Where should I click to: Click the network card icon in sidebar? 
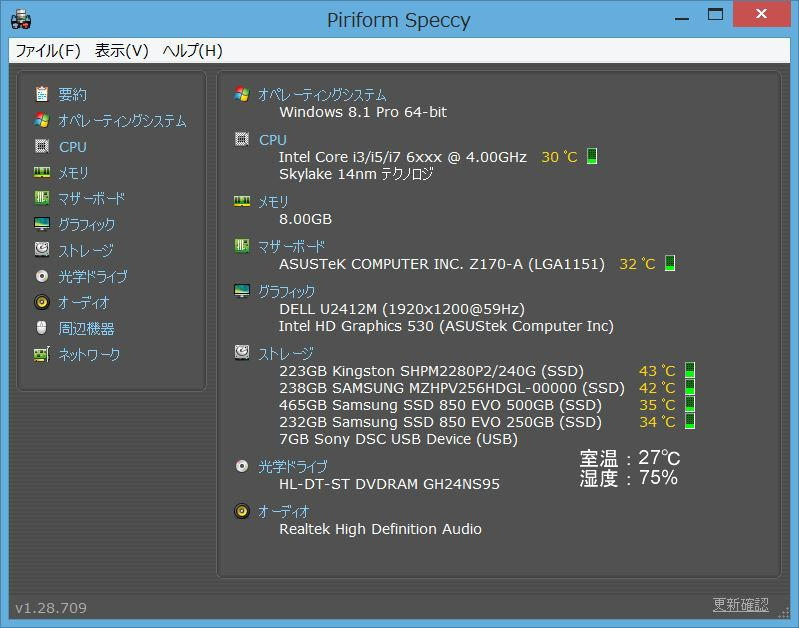point(42,354)
